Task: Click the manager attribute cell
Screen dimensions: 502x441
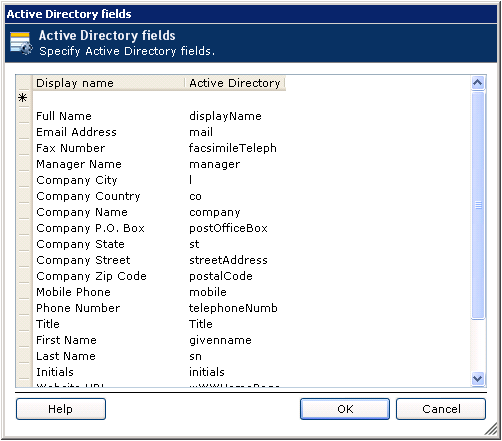Action: tap(235, 164)
